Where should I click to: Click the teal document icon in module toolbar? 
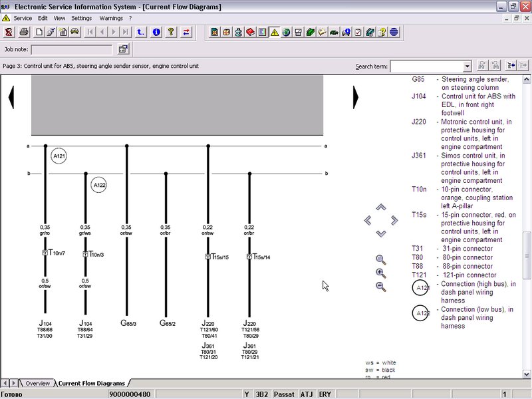(214, 32)
